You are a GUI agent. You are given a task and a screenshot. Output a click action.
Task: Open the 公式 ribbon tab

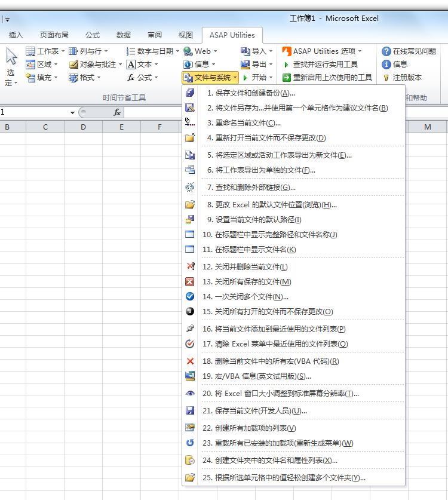tap(93, 35)
